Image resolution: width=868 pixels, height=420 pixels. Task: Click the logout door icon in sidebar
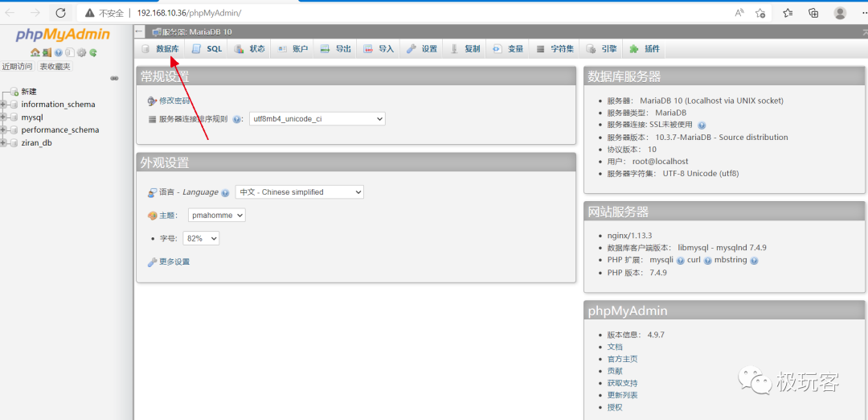47,52
